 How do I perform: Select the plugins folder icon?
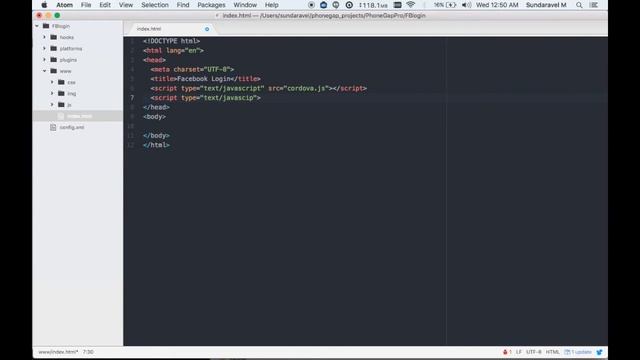53,60
